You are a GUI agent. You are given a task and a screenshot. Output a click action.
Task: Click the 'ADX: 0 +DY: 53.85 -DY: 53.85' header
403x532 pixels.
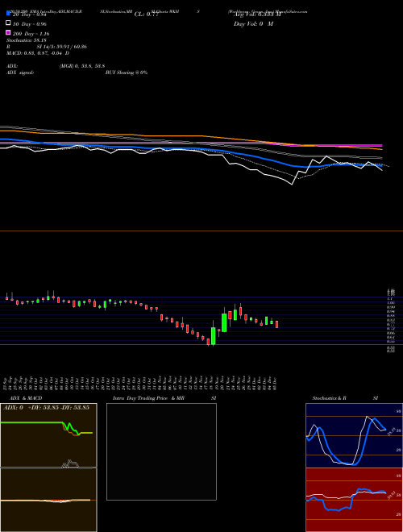point(46,407)
